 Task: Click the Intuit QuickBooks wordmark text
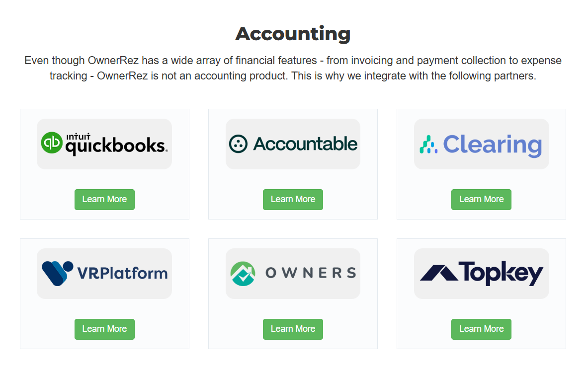[117, 144]
